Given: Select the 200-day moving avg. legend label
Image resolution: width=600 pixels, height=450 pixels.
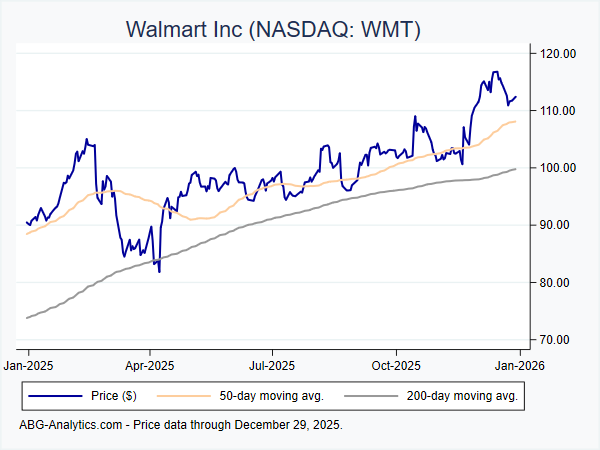Looking at the screenshot, I should point(460,397).
